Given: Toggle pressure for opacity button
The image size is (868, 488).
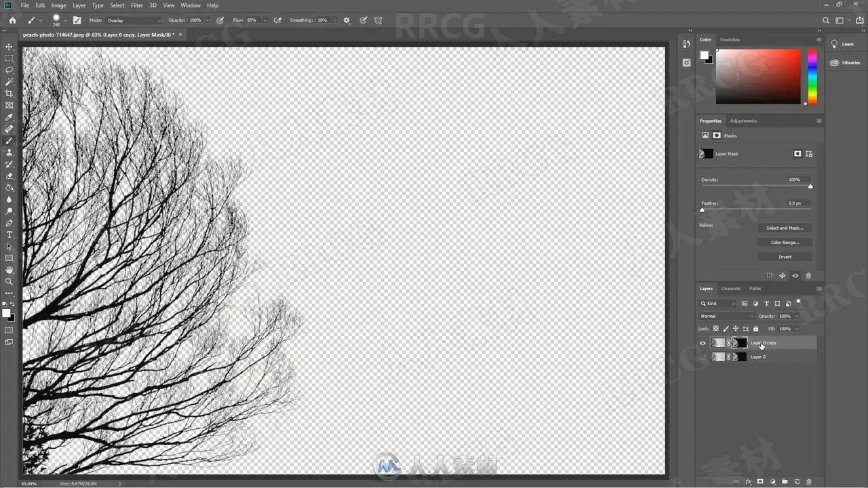Looking at the screenshot, I should [220, 20].
